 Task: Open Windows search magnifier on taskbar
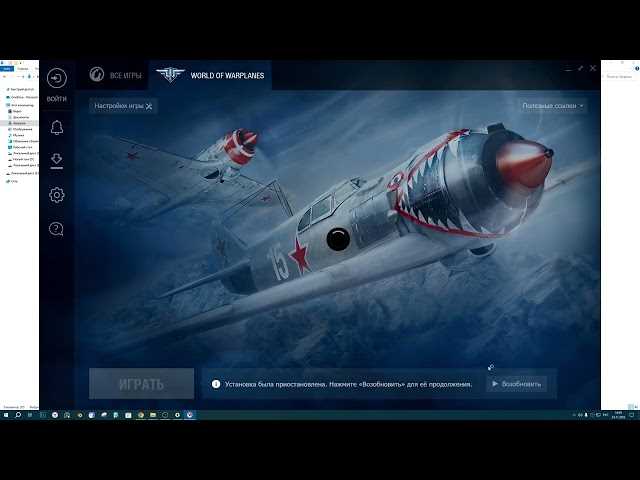tap(18, 415)
